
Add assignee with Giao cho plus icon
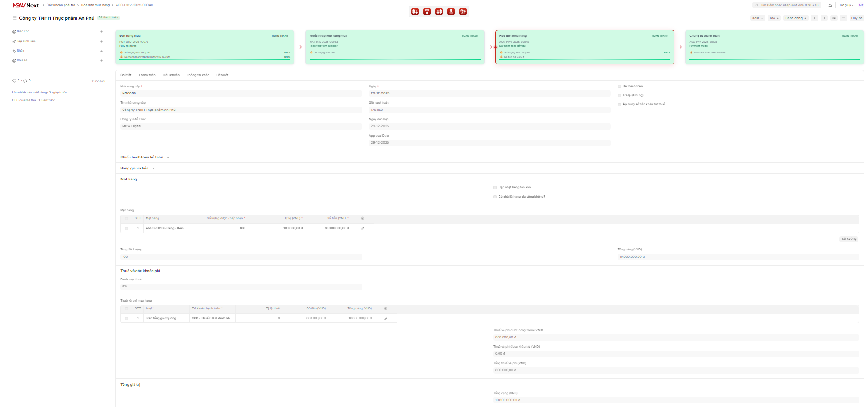[x=102, y=32]
